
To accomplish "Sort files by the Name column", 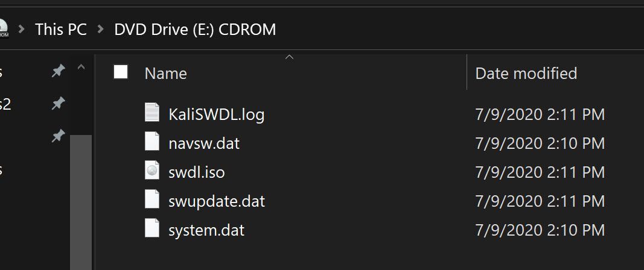I will (x=166, y=74).
